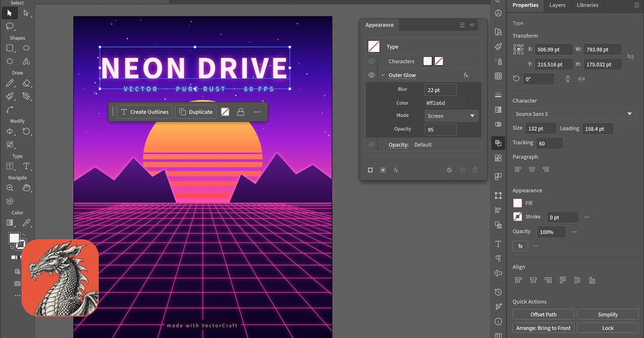Choose a reference point in transform grid
The height and width of the screenshot is (338, 644).
point(518,49)
